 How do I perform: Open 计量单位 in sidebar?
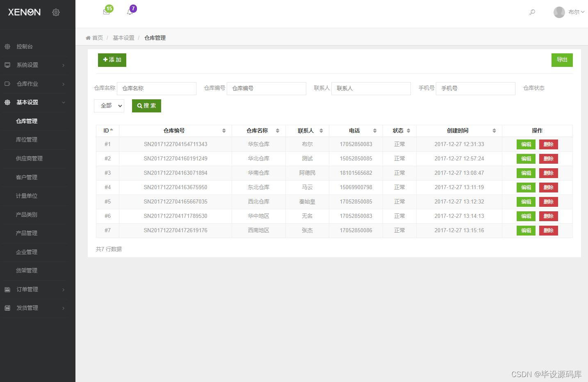(x=27, y=196)
